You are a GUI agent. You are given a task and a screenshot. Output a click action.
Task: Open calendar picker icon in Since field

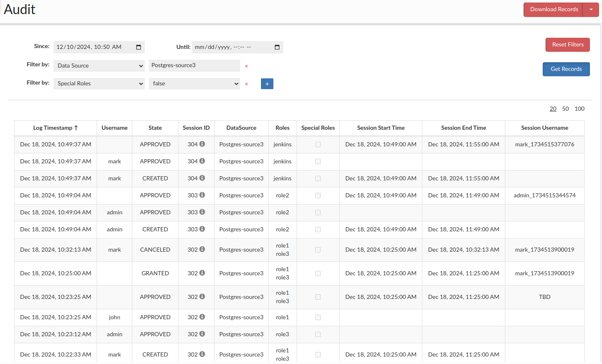(139, 47)
